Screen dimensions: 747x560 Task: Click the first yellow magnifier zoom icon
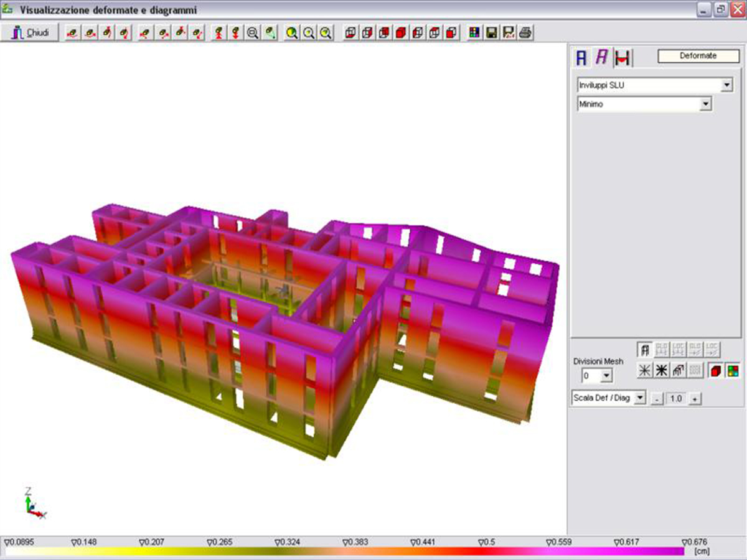click(x=291, y=33)
